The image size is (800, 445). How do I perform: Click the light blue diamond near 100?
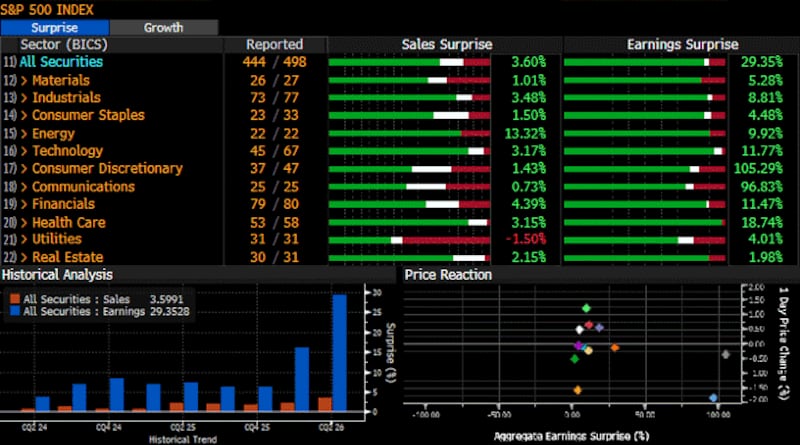(713, 398)
